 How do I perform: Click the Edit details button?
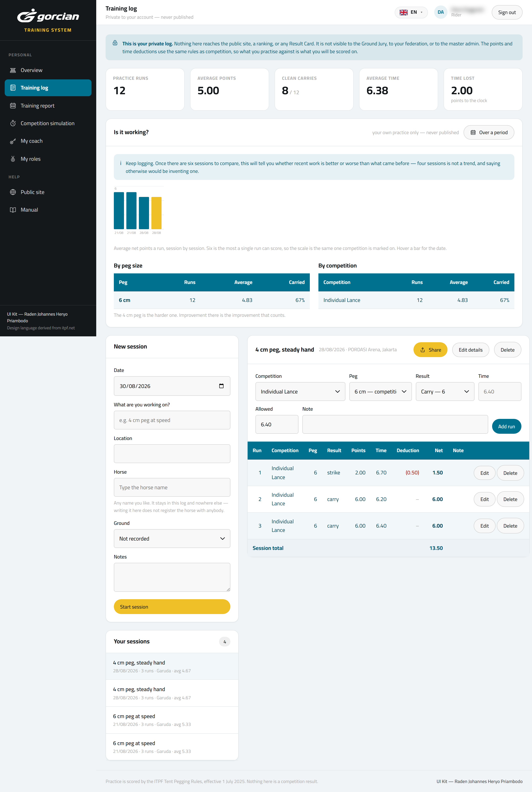tap(470, 350)
